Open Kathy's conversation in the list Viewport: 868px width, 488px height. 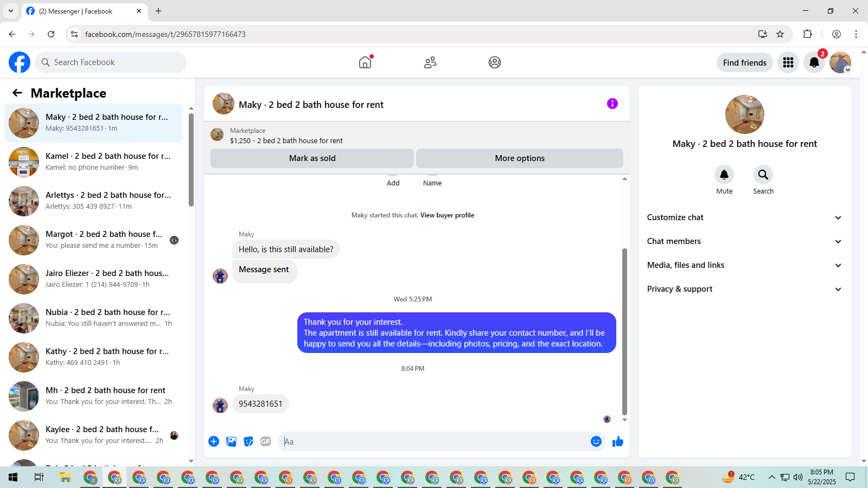pyautogui.click(x=93, y=357)
